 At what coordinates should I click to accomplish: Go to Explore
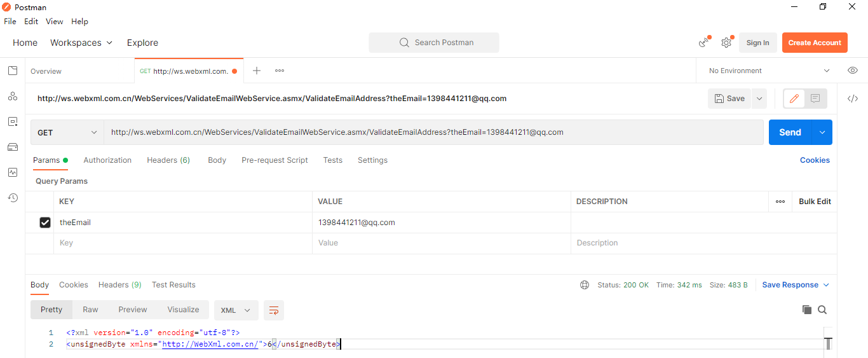point(142,43)
